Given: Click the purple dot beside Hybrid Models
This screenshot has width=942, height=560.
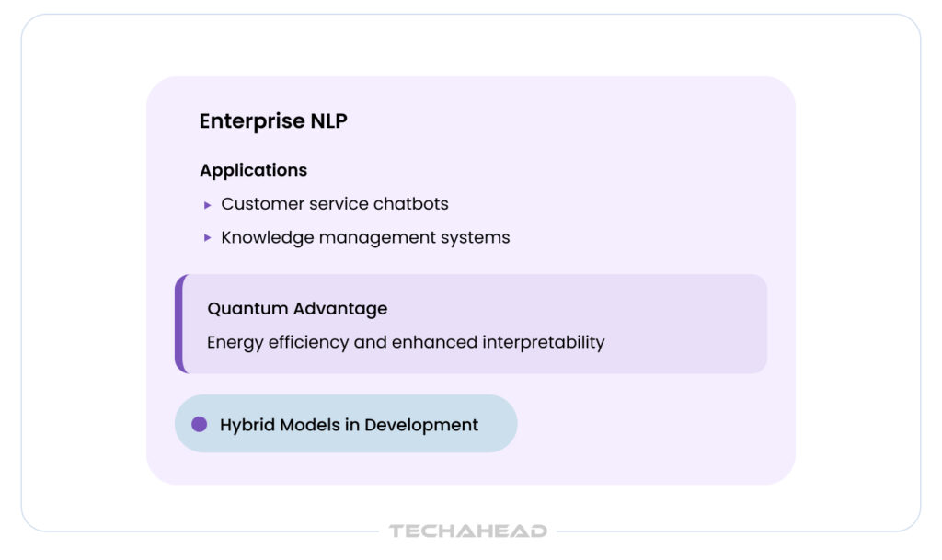Looking at the screenshot, I should coord(199,424).
